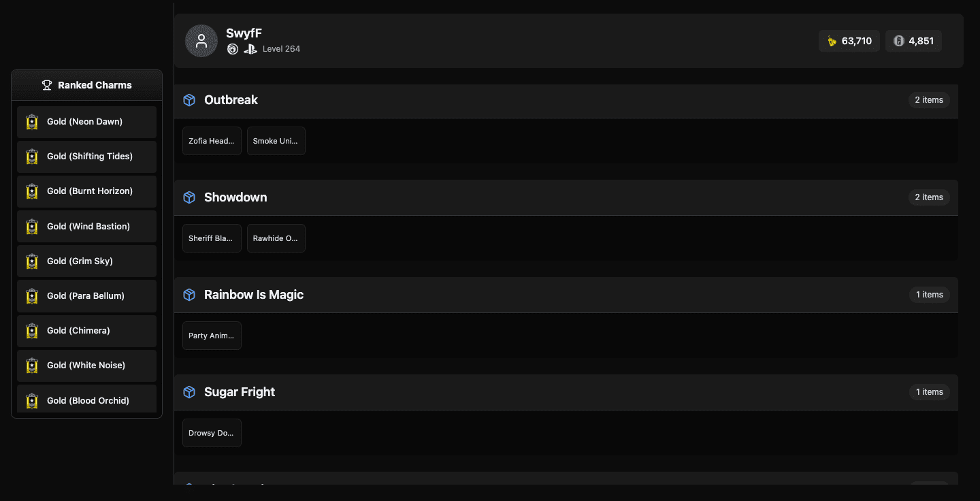Click the SwyfF profile avatar icon

point(201,41)
